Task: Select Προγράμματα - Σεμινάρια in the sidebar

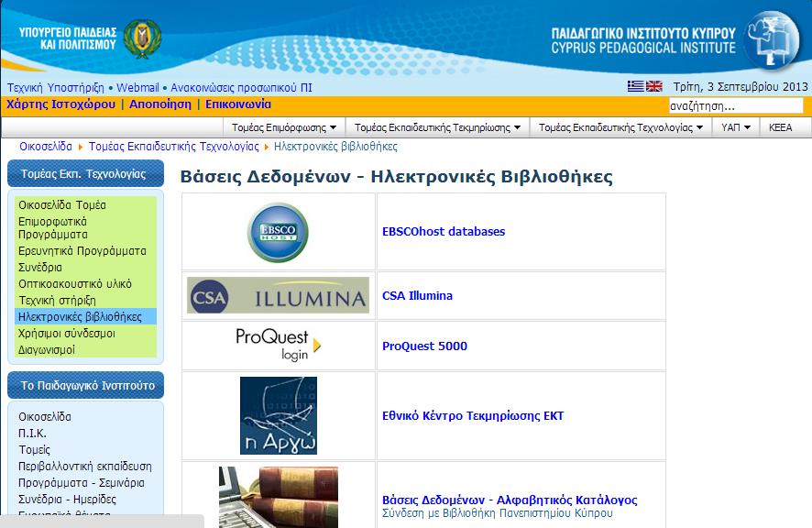Action: click(x=82, y=483)
